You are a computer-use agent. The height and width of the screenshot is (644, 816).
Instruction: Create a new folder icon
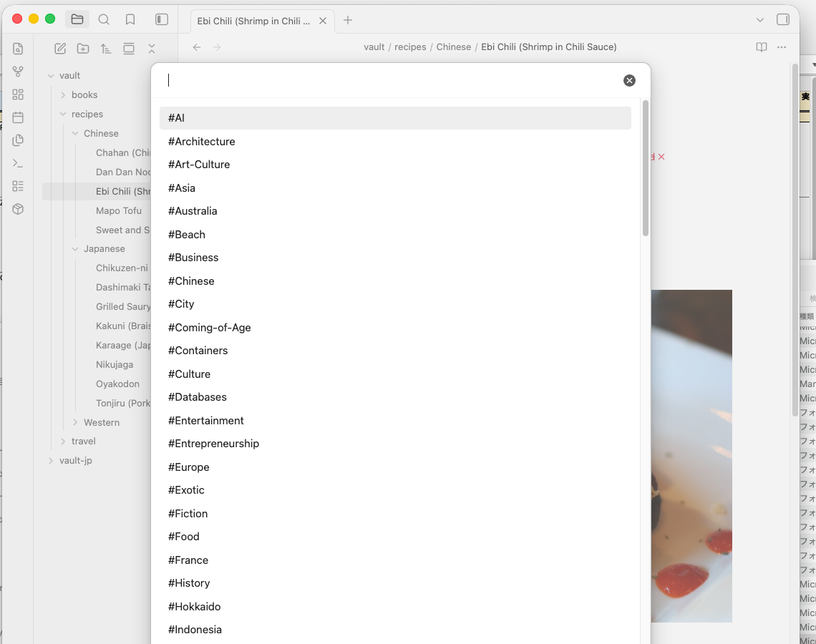[x=83, y=49]
